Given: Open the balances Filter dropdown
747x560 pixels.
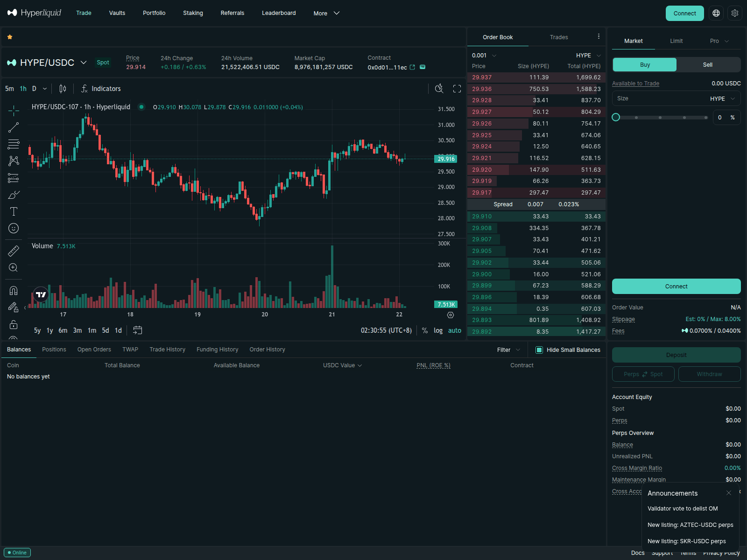Looking at the screenshot, I should tap(508, 350).
